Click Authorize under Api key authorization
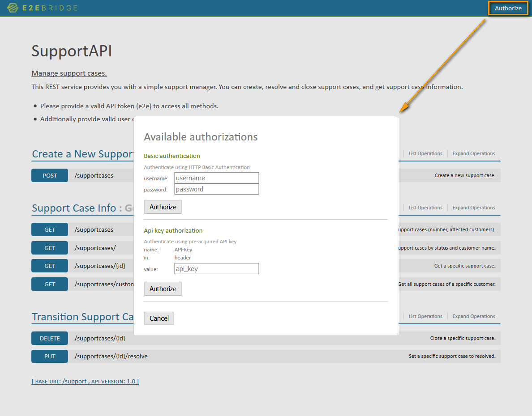This screenshot has height=416, width=532. pos(163,289)
